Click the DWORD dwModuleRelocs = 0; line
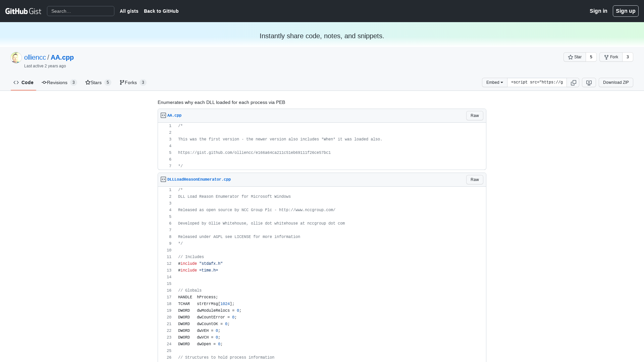644x362 pixels. [x=210, y=311]
